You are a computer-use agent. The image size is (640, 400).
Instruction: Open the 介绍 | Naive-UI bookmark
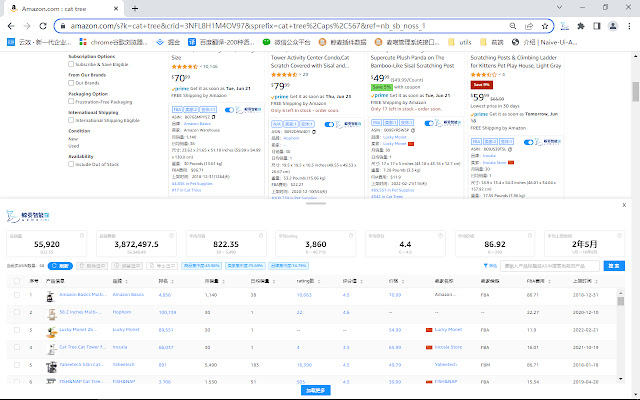(544, 42)
